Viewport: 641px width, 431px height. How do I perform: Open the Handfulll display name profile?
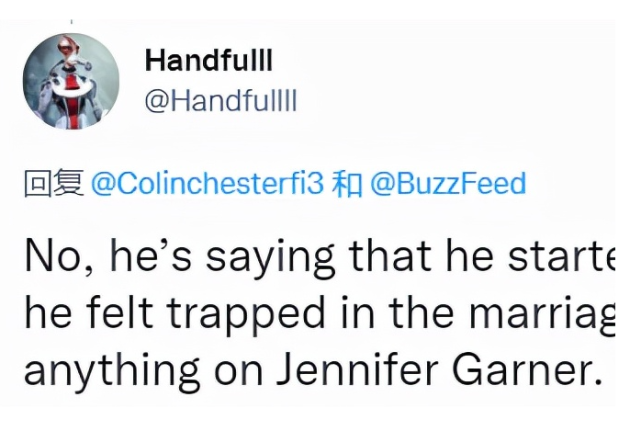click(208, 61)
